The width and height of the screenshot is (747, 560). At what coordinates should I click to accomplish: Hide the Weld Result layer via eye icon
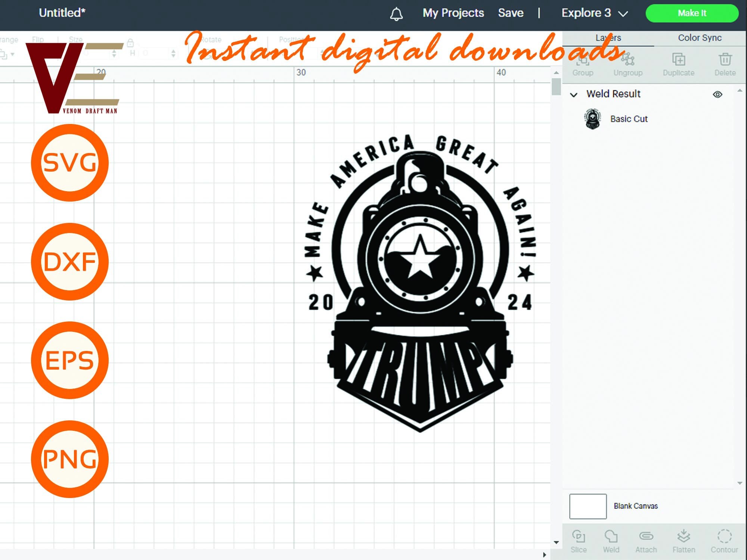(x=717, y=94)
